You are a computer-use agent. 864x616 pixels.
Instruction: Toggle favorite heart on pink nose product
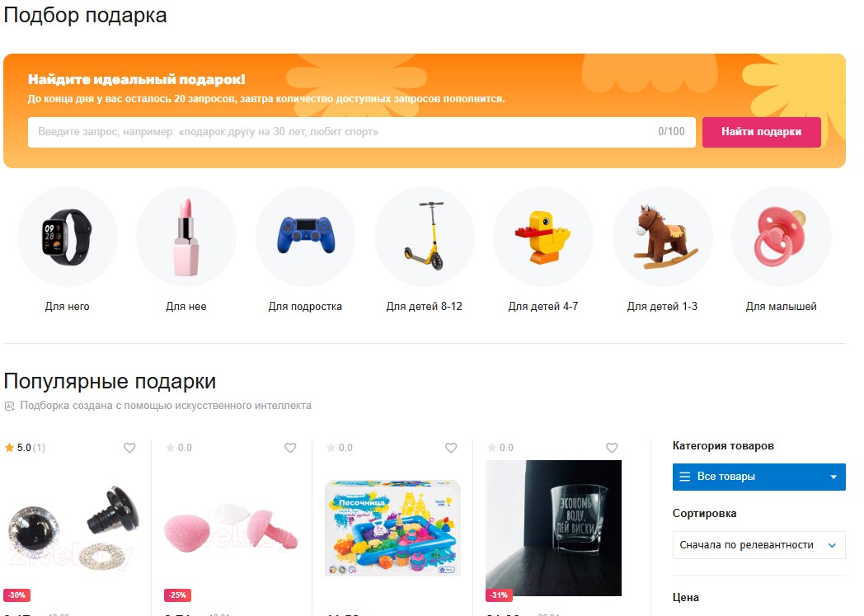pyautogui.click(x=290, y=448)
